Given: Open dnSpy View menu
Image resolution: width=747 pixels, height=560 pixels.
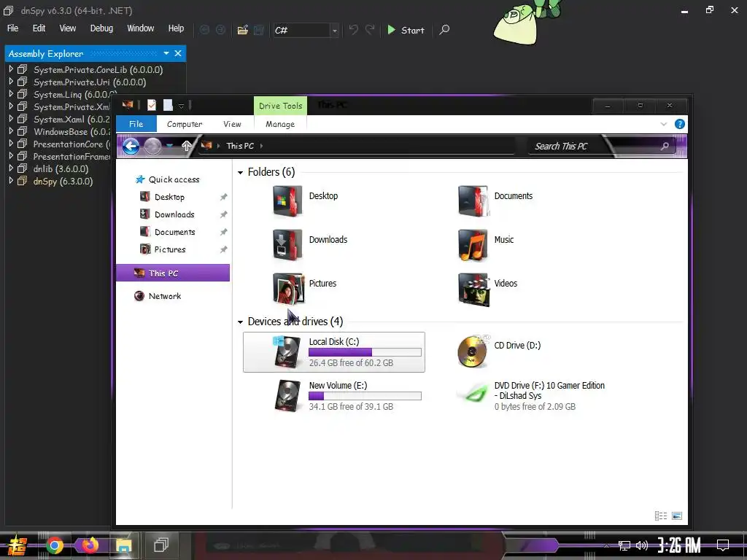Looking at the screenshot, I should point(68,28).
